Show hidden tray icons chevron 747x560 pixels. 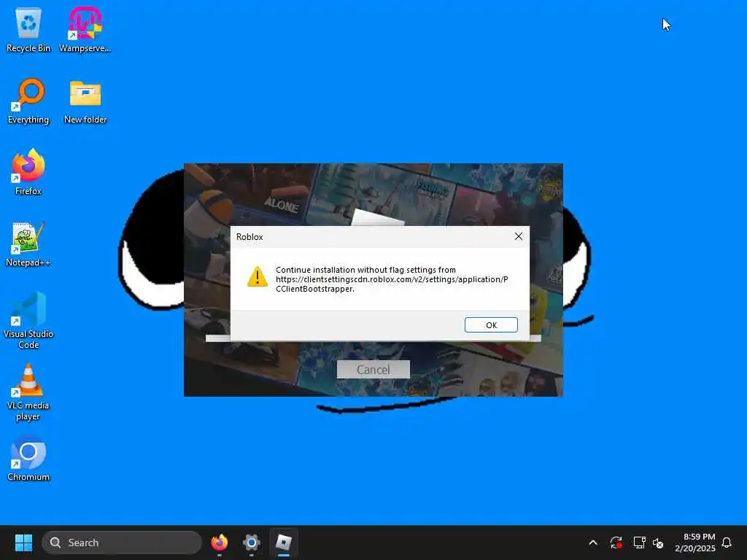(x=593, y=542)
